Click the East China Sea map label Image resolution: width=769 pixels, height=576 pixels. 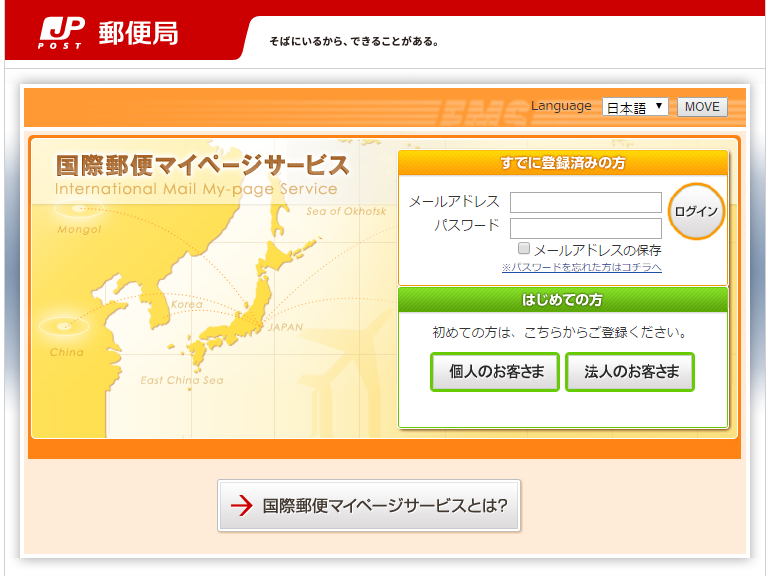(x=181, y=380)
